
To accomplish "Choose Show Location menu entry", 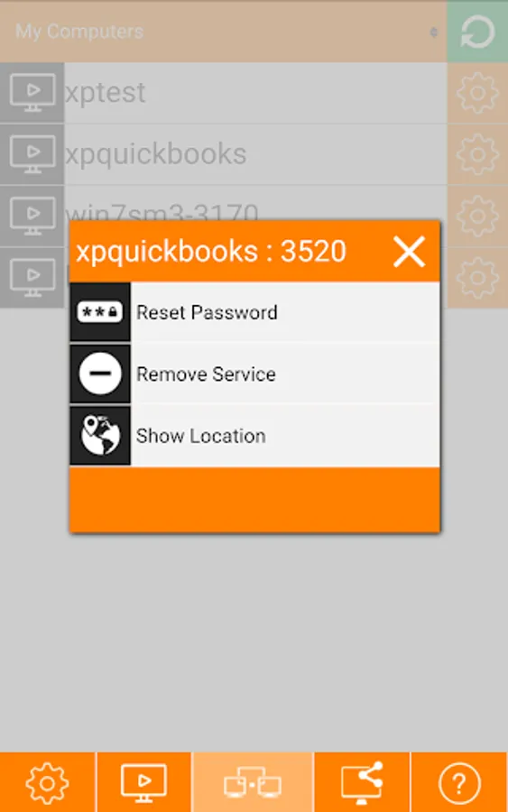I will click(x=254, y=436).
